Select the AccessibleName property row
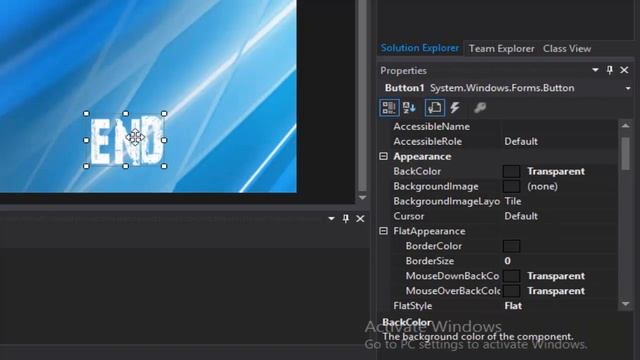The width and height of the screenshot is (640, 360). point(505,127)
